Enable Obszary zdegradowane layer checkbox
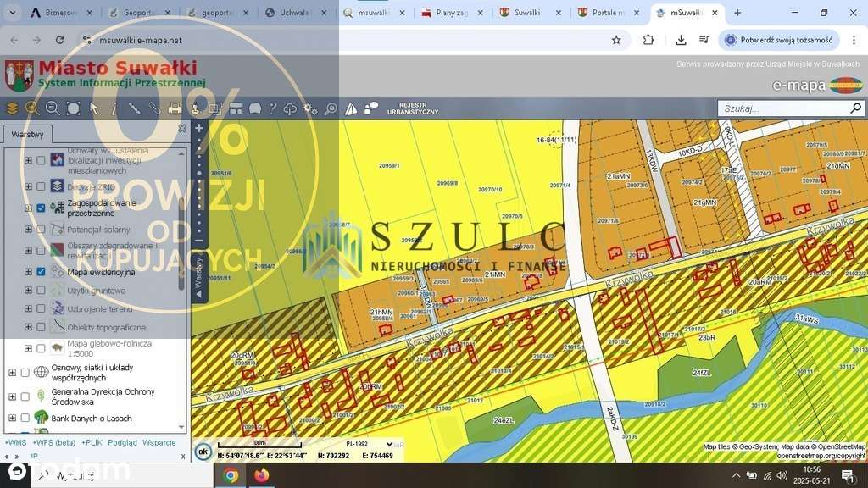 coord(41,251)
